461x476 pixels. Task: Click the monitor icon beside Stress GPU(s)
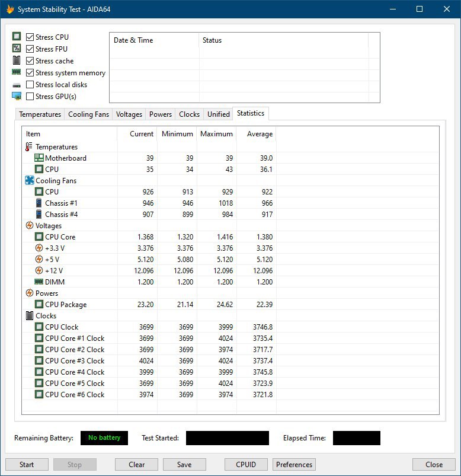[17, 96]
